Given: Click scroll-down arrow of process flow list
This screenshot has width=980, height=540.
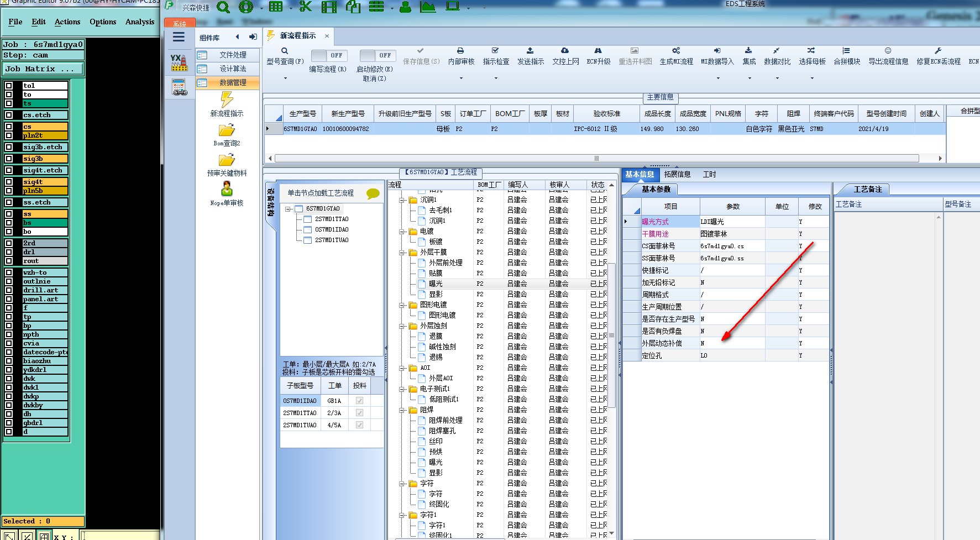Looking at the screenshot, I should [x=611, y=533].
